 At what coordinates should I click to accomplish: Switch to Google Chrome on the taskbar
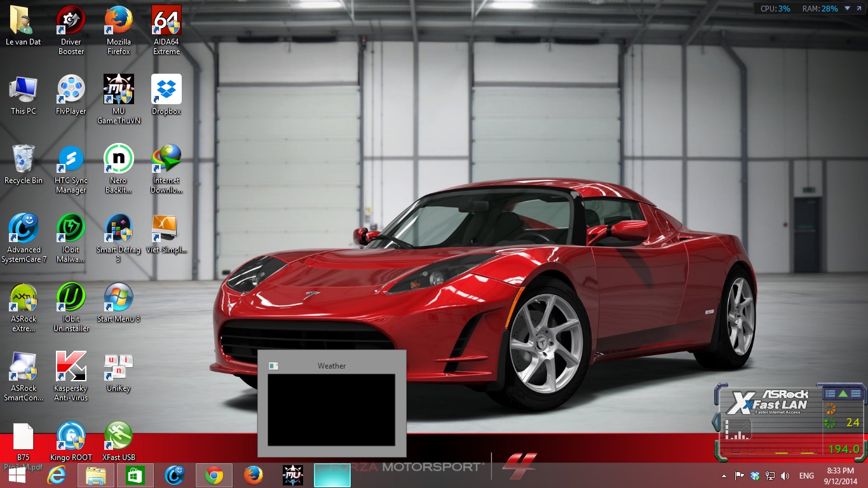[x=214, y=475]
